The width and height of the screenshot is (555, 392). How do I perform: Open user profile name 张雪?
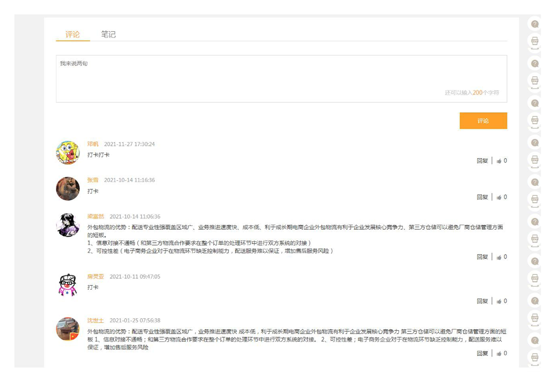(93, 180)
